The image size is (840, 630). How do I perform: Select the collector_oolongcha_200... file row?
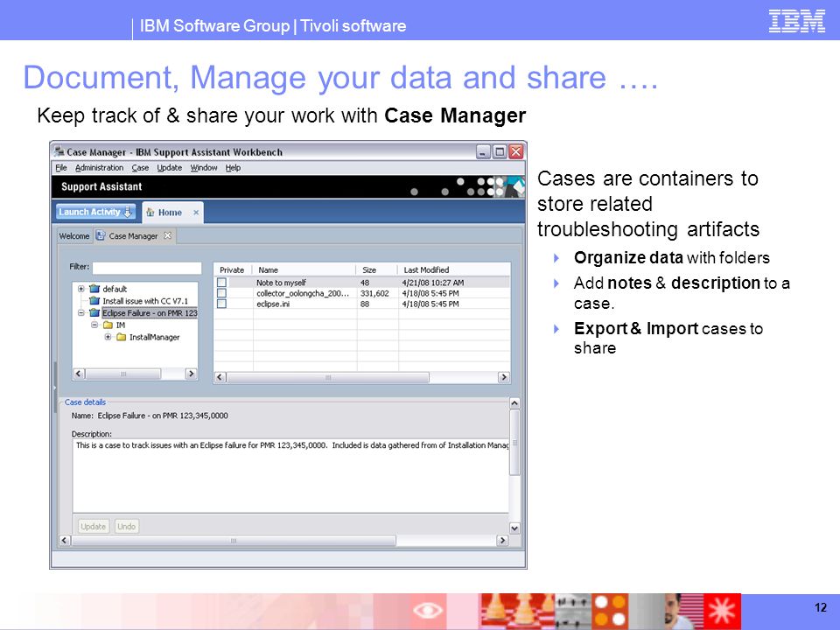(362, 293)
